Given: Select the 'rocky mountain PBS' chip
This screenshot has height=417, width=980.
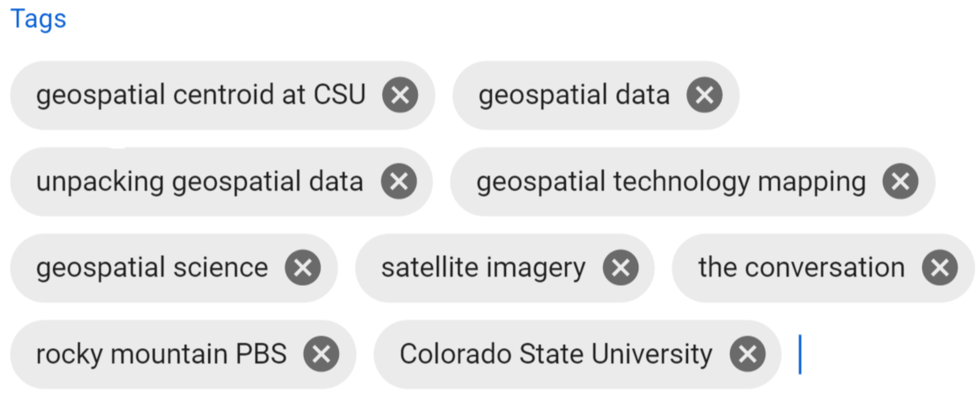Looking at the screenshot, I should coord(161,354).
